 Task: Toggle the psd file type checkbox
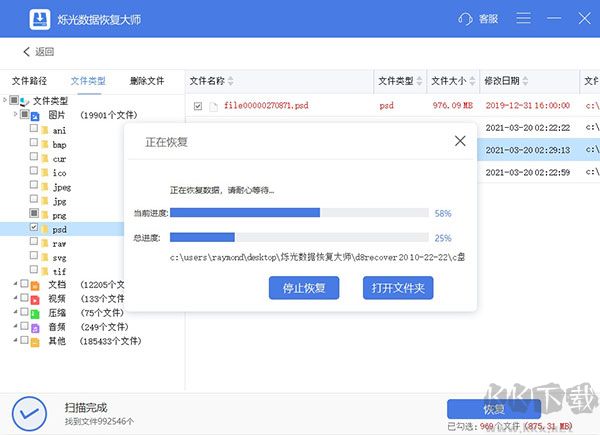point(34,228)
